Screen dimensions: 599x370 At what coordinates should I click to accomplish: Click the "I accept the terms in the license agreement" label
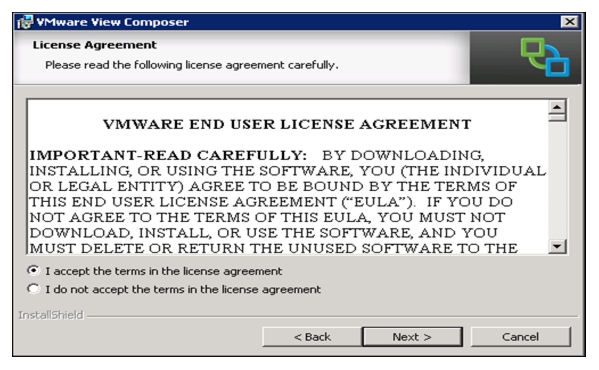(164, 271)
